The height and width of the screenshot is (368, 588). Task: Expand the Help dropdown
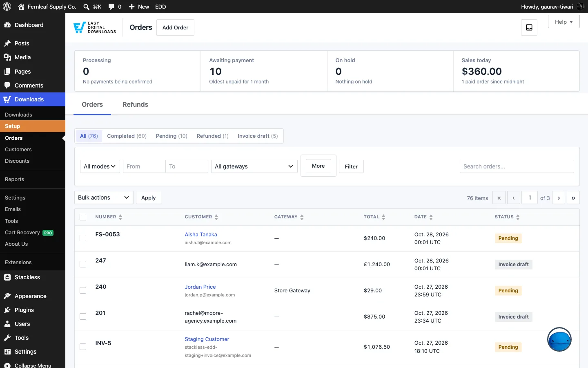564,22
